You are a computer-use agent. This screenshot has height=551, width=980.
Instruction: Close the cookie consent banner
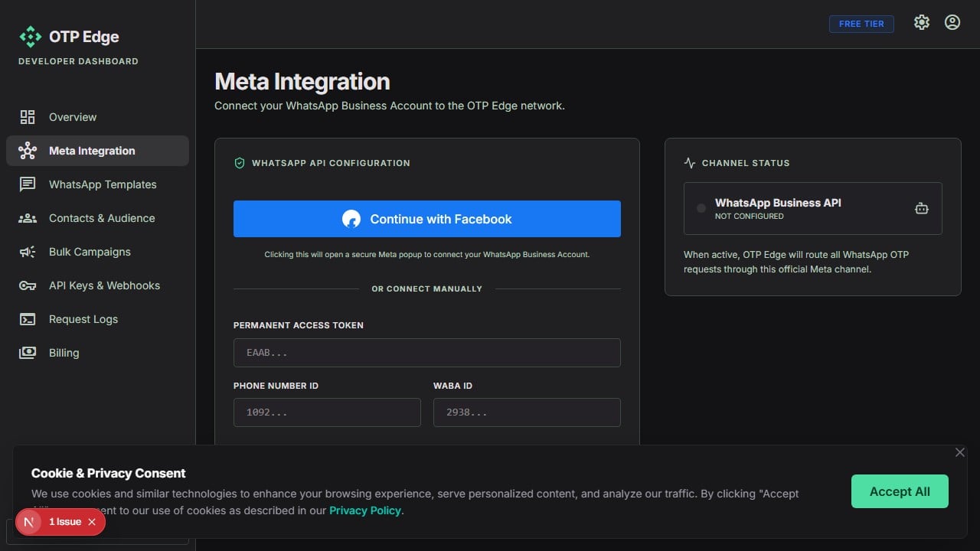(x=960, y=452)
